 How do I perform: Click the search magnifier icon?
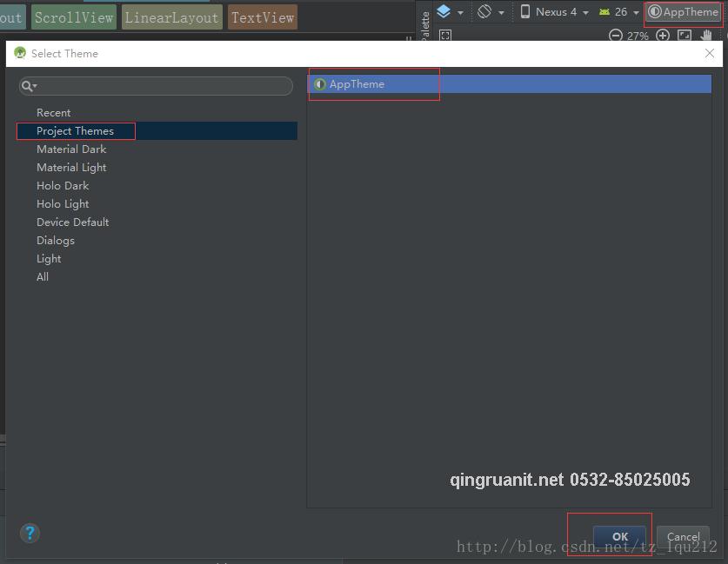click(29, 86)
